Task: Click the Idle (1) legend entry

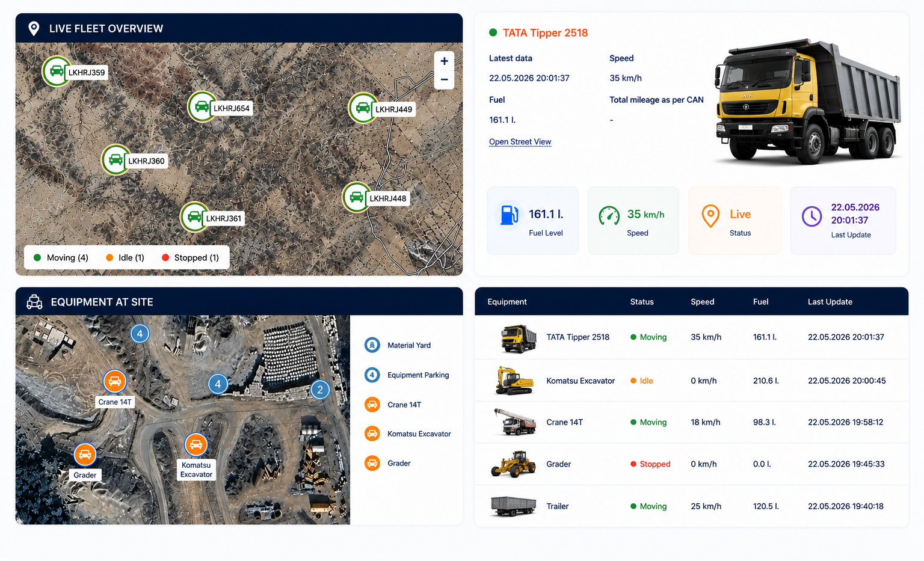Action: point(125,257)
